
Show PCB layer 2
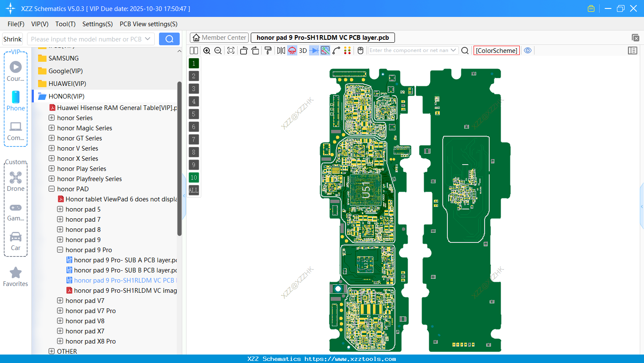(194, 76)
